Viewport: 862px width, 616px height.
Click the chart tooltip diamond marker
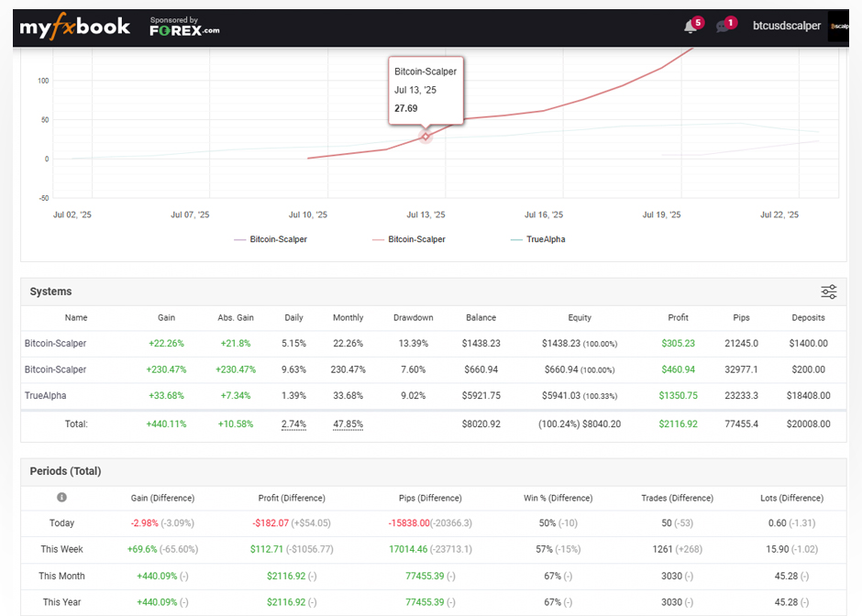pos(425,136)
